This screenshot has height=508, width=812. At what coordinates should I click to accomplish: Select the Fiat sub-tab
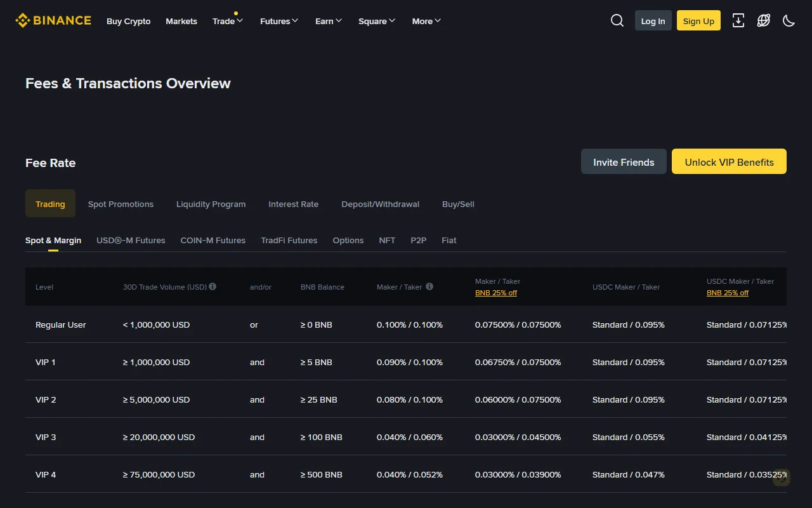click(x=449, y=240)
